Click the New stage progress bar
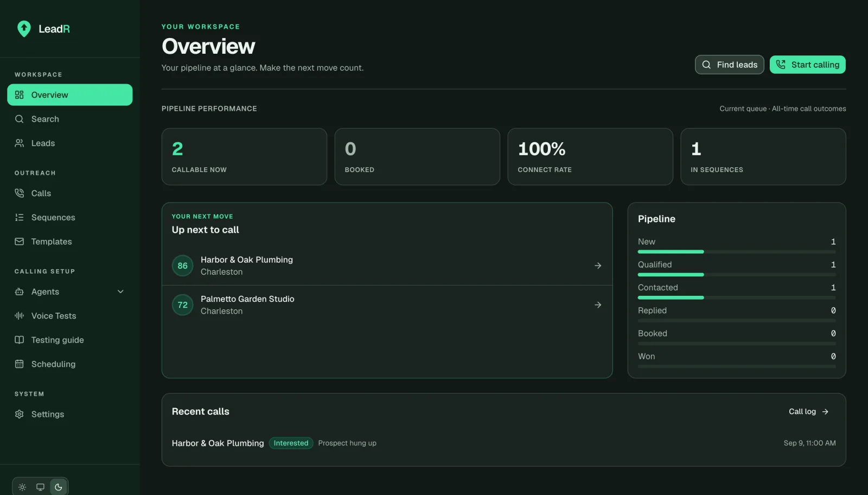The height and width of the screenshot is (495, 868). (737, 252)
